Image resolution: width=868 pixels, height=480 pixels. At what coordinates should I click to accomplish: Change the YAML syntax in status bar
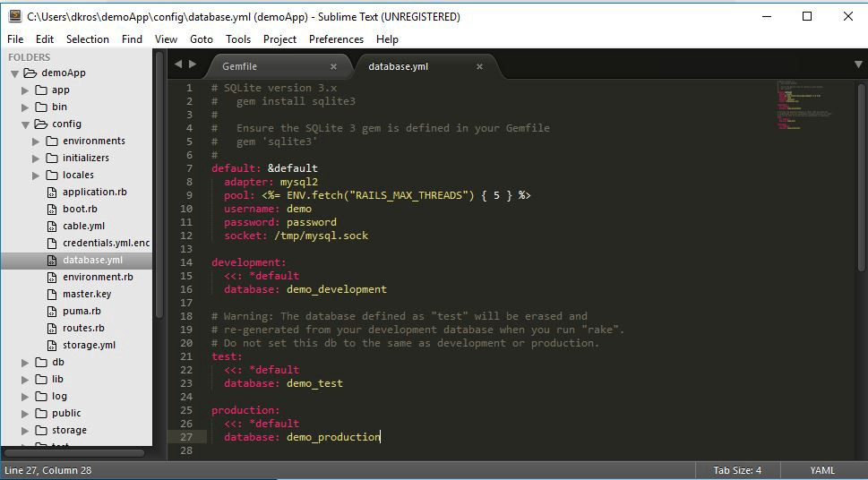pos(822,470)
